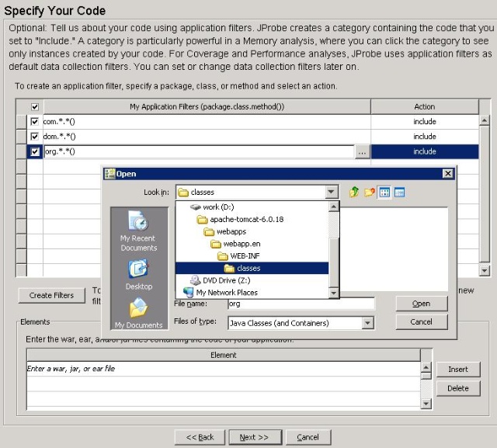Switch to Details view icon
Screen dimensions: 497x448
coord(399,193)
